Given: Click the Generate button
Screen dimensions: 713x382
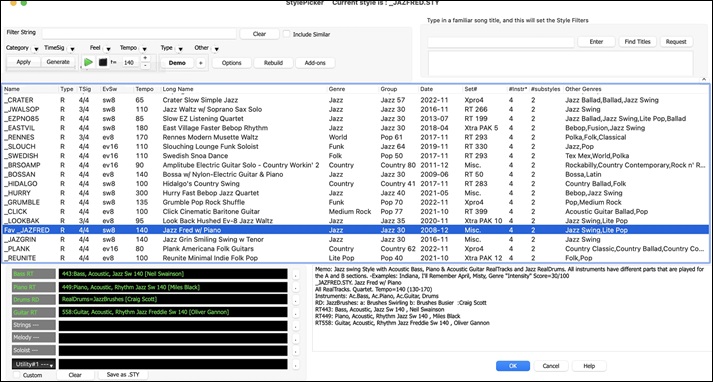Looking at the screenshot, I should [58, 62].
